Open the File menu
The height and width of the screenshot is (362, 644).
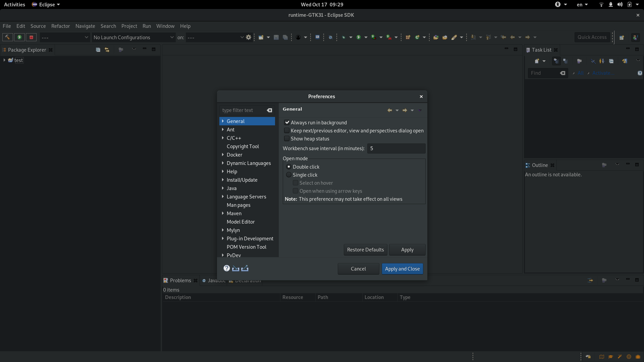coord(7,26)
